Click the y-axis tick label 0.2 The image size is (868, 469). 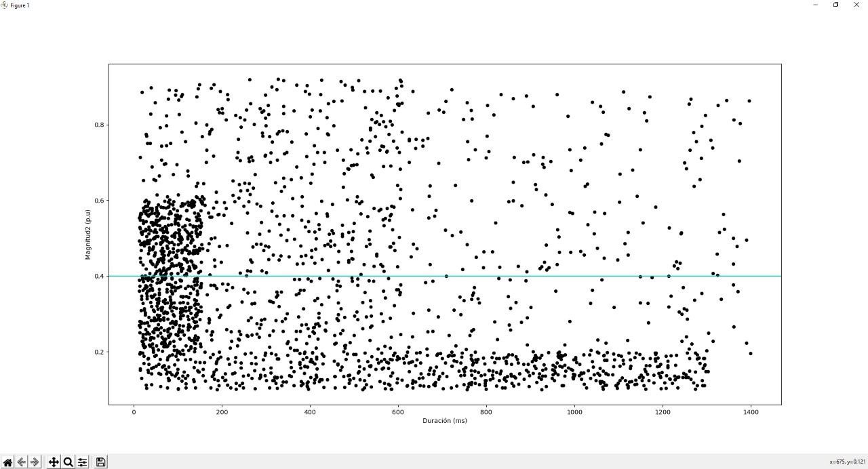(99, 352)
